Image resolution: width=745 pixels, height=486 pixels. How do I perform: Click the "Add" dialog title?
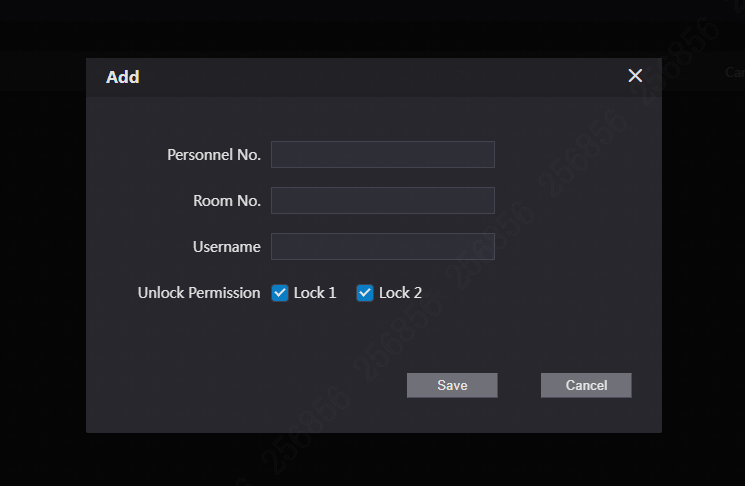click(x=123, y=77)
